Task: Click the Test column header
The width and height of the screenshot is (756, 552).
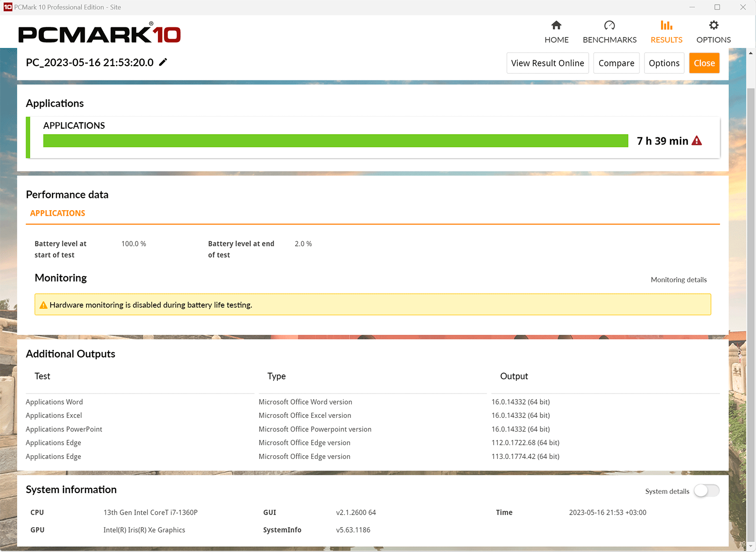Action: click(x=42, y=376)
